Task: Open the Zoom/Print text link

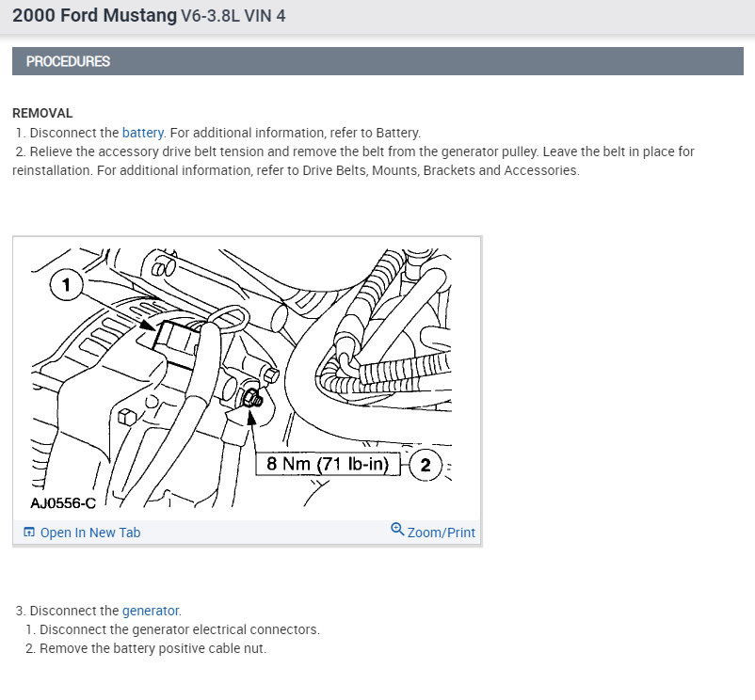Action: [x=441, y=533]
